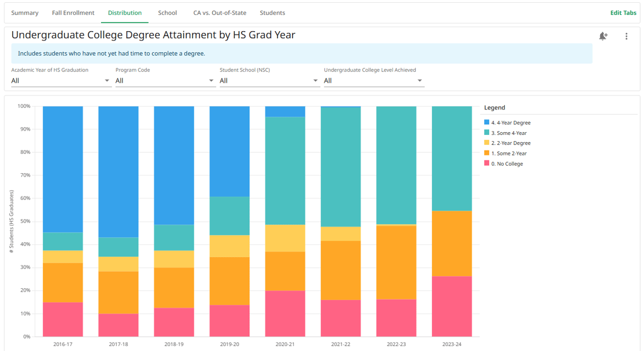Click the blue 4-Year Degree segment for 2016-17
The width and height of the screenshot is (644, 351).
click(x=63, y=169)
